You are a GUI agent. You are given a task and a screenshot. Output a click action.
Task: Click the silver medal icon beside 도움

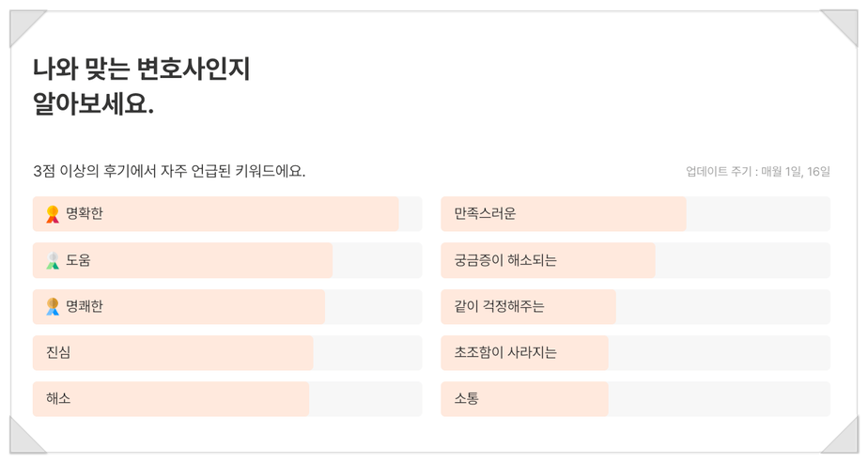(x=53, y=260)
